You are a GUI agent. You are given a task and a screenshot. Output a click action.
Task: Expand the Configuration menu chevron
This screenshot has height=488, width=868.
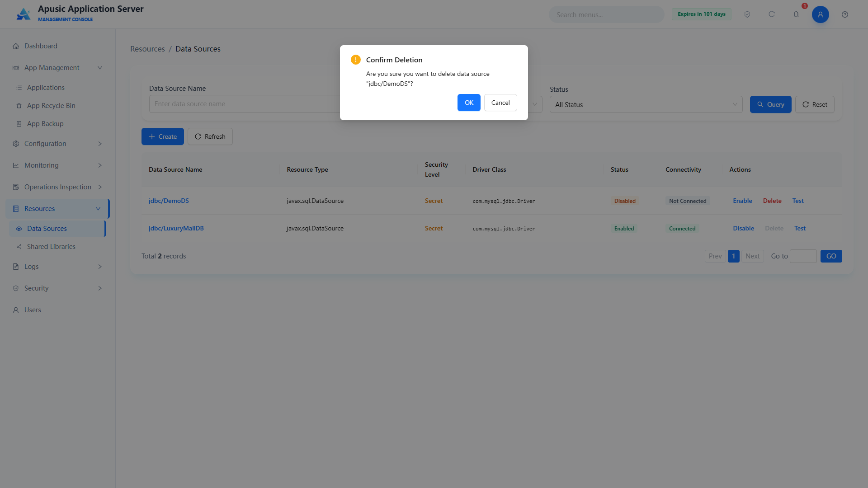coord(100,144)
